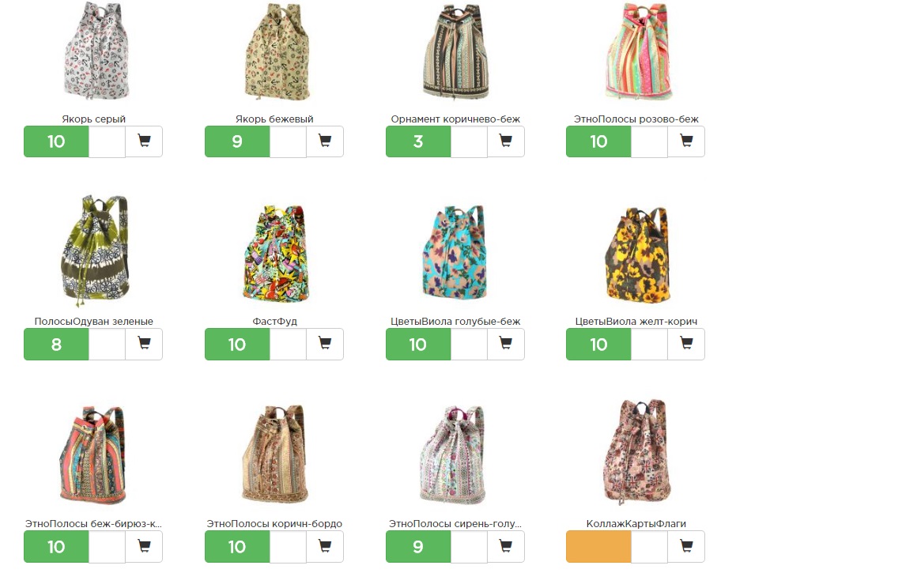Image resolution: width=921 pixels, height=588 pixels.
Task: Add ЭтноПолосы розово-беж to cart
Action: (x=686, y=141)
